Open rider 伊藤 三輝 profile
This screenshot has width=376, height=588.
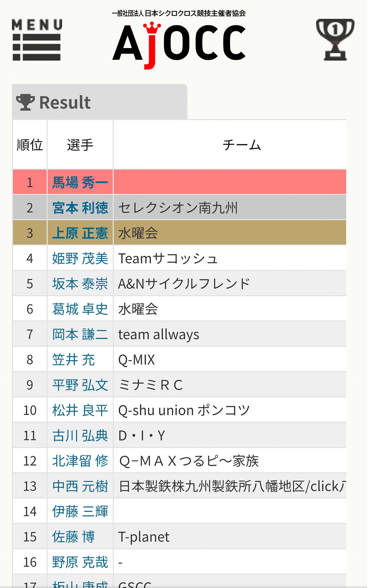(x=80, y=511)
